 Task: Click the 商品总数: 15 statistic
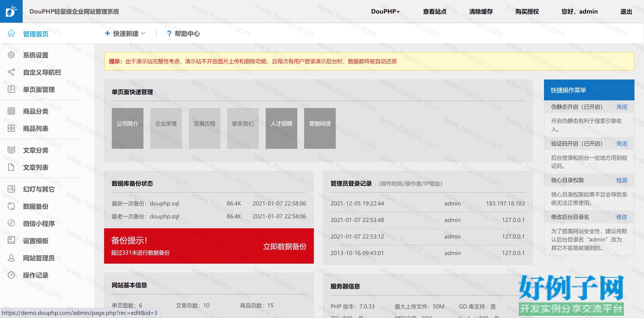257,305
